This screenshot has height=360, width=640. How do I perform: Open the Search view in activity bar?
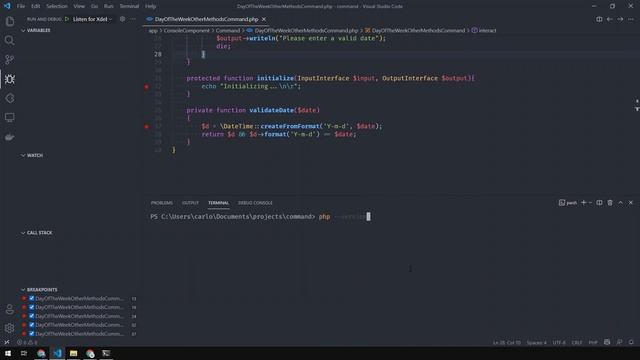[x=10, y=40]
